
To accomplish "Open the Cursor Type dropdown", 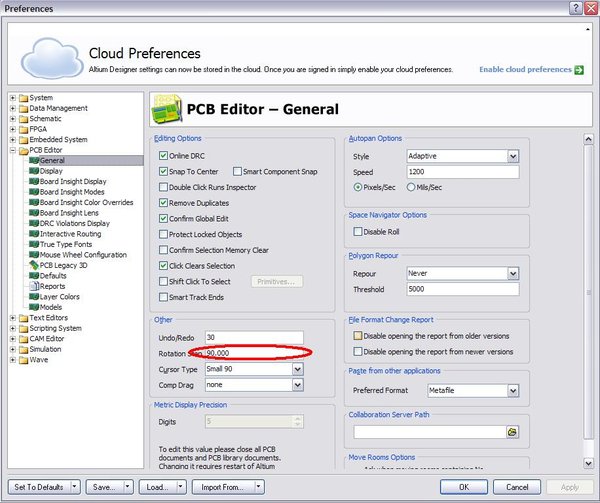I will pyautogui.click(x=298, y=369).
